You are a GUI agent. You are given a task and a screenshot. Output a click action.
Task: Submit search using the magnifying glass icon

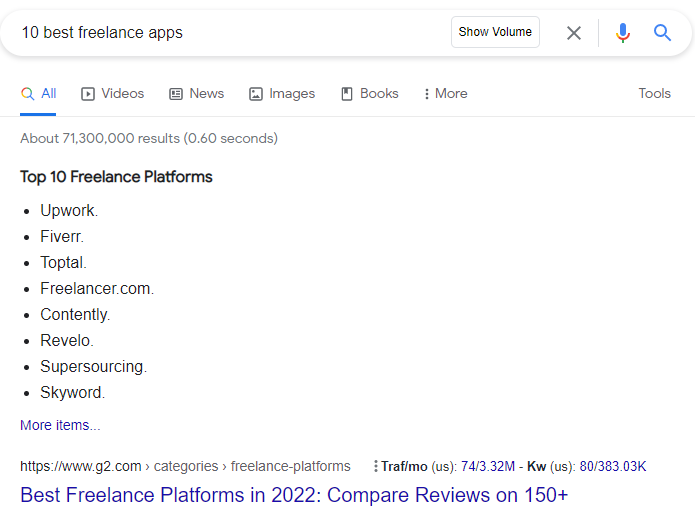click(x=662, y=32)
